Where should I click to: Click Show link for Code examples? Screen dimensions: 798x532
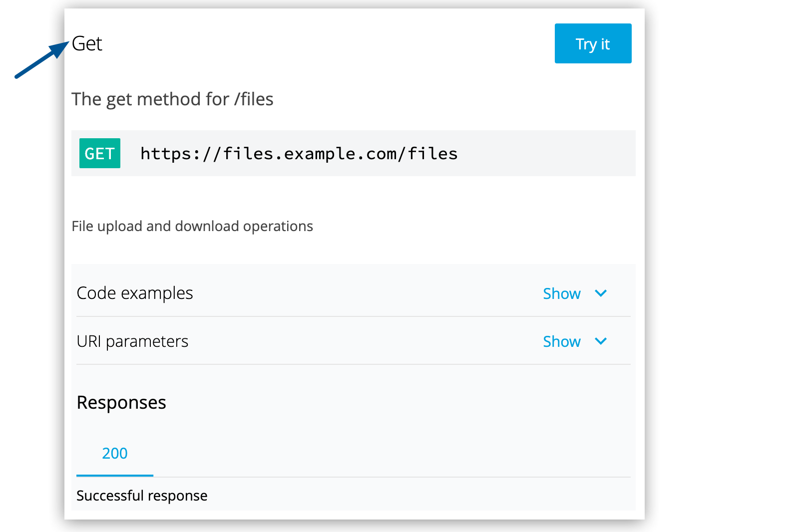[x=561, y=293]
